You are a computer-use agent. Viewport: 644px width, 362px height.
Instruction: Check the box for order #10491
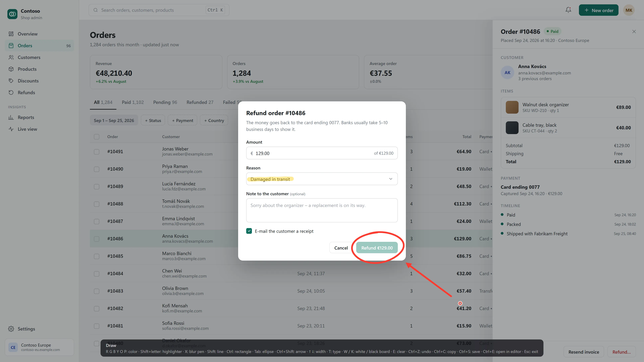96,152
